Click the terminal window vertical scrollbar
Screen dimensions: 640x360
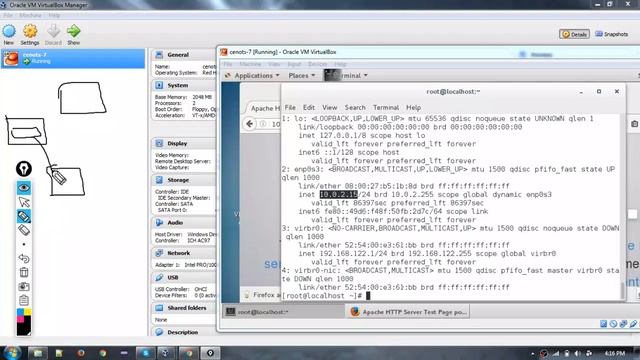click(622, 290)
